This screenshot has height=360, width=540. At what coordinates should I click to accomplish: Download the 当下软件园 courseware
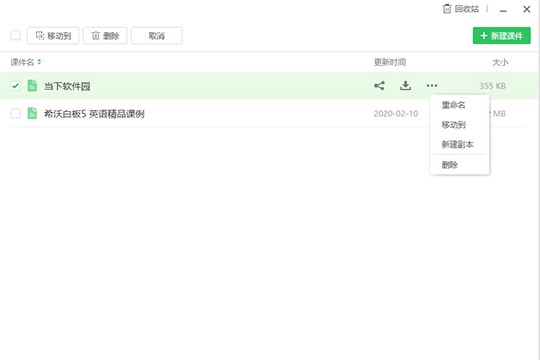pyautogui.click(x=406, y=85)
